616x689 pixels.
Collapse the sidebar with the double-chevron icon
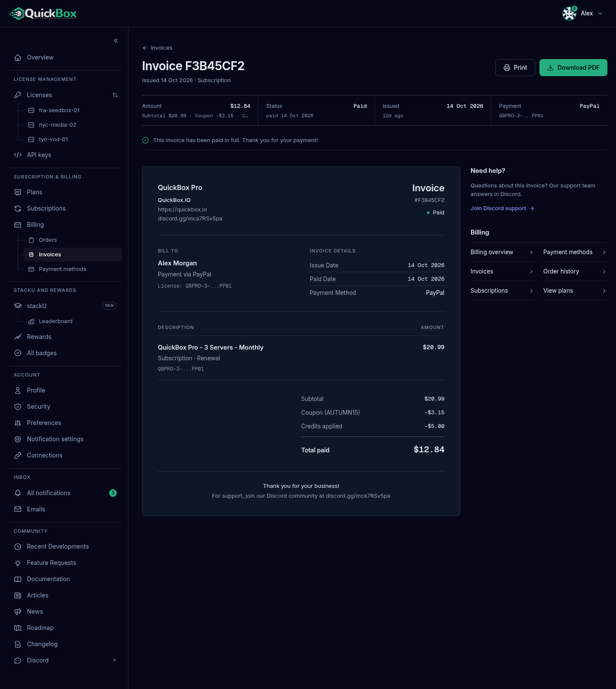click(x=116, y=41)
